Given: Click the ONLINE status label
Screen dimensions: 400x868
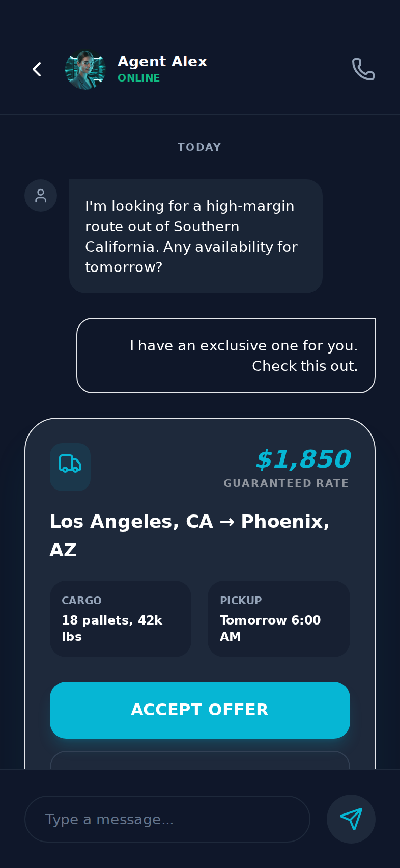Looking at the screenshot, I should [x=138, y=78].
